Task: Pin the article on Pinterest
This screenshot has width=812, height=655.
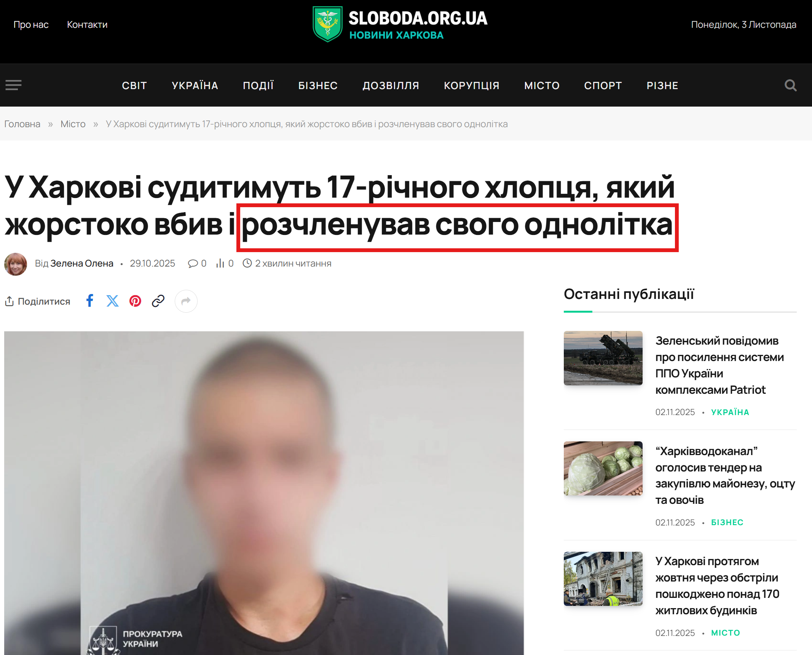Action: [x=135, y=301]
